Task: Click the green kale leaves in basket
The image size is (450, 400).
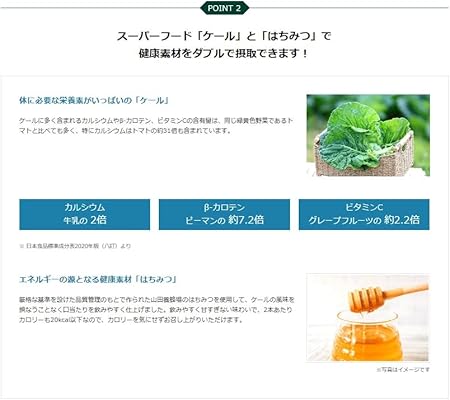Action: coord(362,135)
